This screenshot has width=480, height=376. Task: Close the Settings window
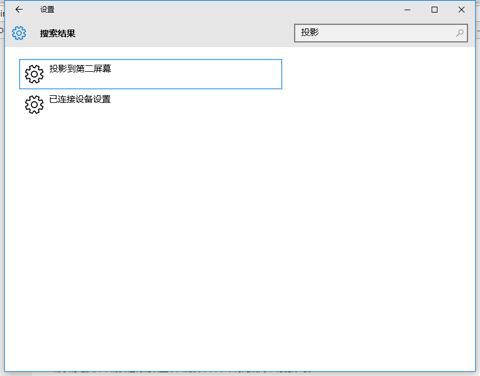click(x=461, y=10)
